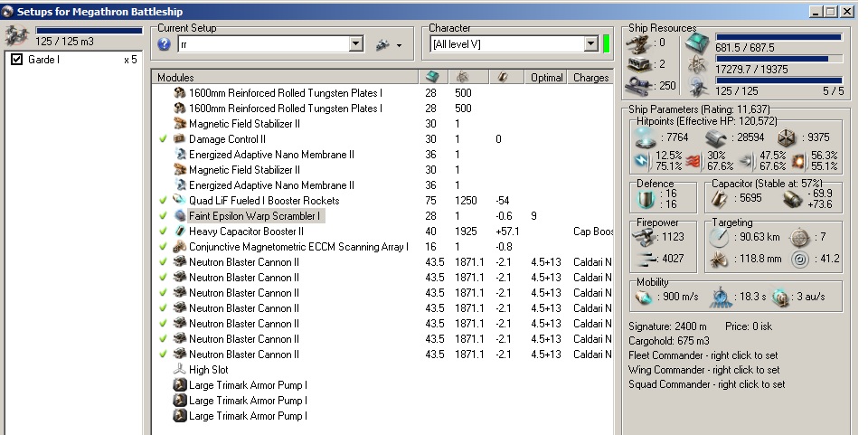
Task: Click the targeting range icon showing 90.63 km
Action: (x=719, y=237)
